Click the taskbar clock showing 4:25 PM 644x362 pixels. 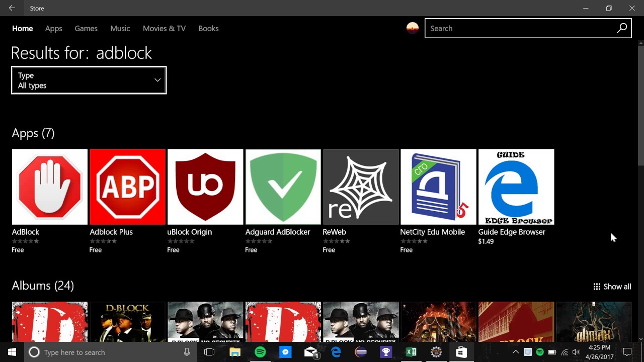(599, 352)
